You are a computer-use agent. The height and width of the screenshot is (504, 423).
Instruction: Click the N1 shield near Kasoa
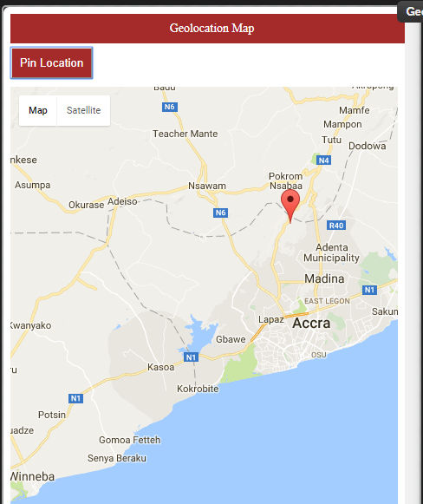click(x=191, y=357)
